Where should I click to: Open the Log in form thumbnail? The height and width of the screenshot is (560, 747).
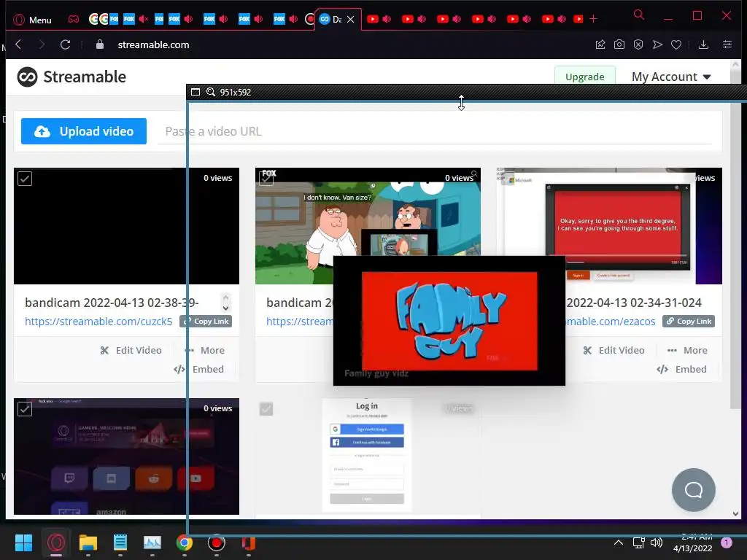(367, 456)
